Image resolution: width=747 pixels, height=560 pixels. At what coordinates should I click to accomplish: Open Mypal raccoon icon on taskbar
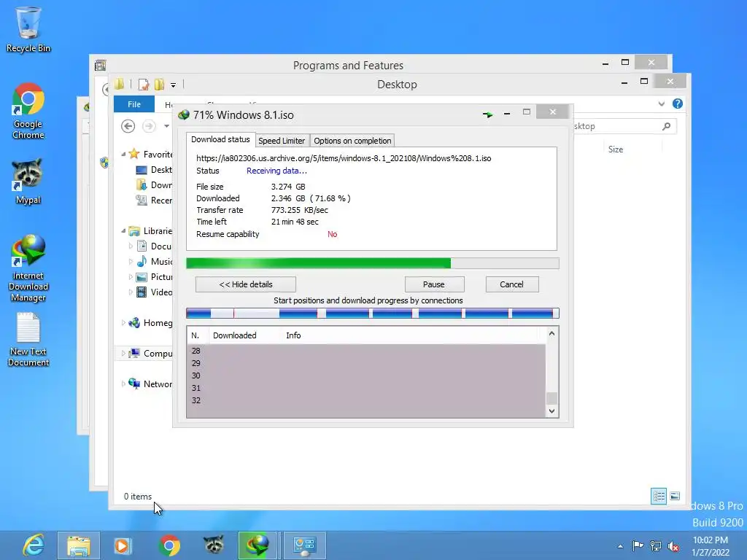(214, 544)
